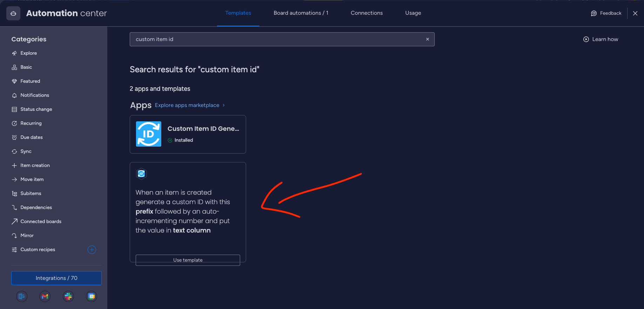Switch to the Board automations tab

click(x=301, y=13)
